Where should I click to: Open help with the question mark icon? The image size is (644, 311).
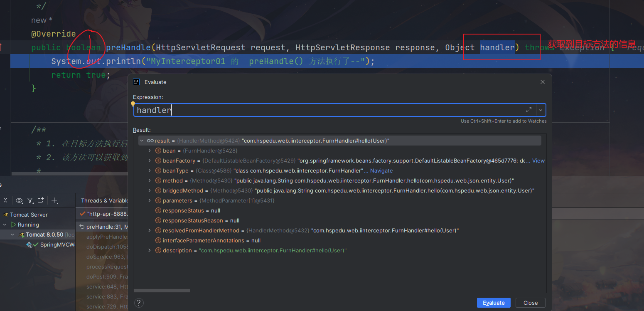click(x=139, y=303)
